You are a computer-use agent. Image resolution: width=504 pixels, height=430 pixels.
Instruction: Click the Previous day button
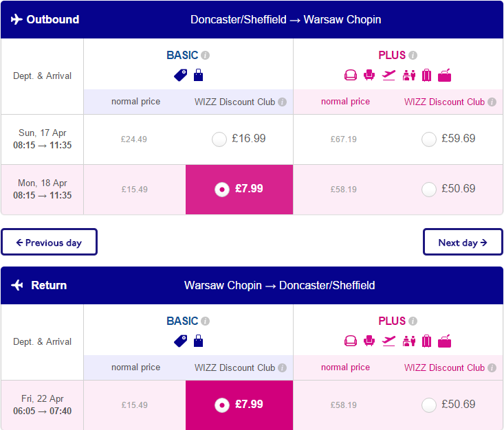click(50, 242)
